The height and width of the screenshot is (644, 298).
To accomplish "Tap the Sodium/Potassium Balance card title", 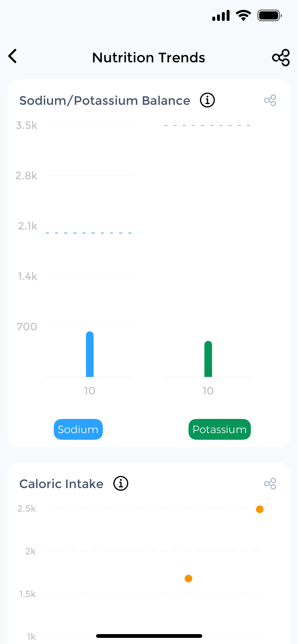I will click(105, 100).
